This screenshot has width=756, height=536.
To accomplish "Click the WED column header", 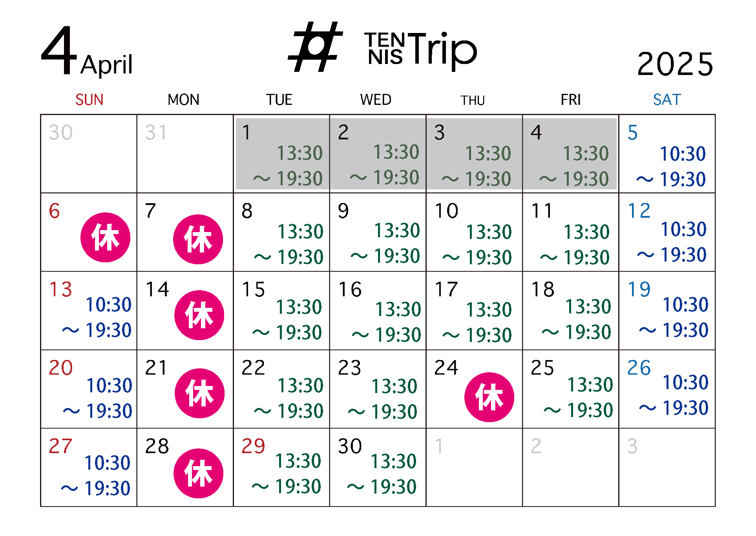I will (376, 100).
